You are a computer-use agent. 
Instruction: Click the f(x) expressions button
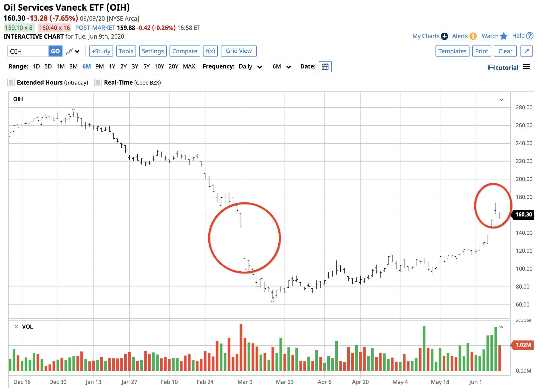210,51
